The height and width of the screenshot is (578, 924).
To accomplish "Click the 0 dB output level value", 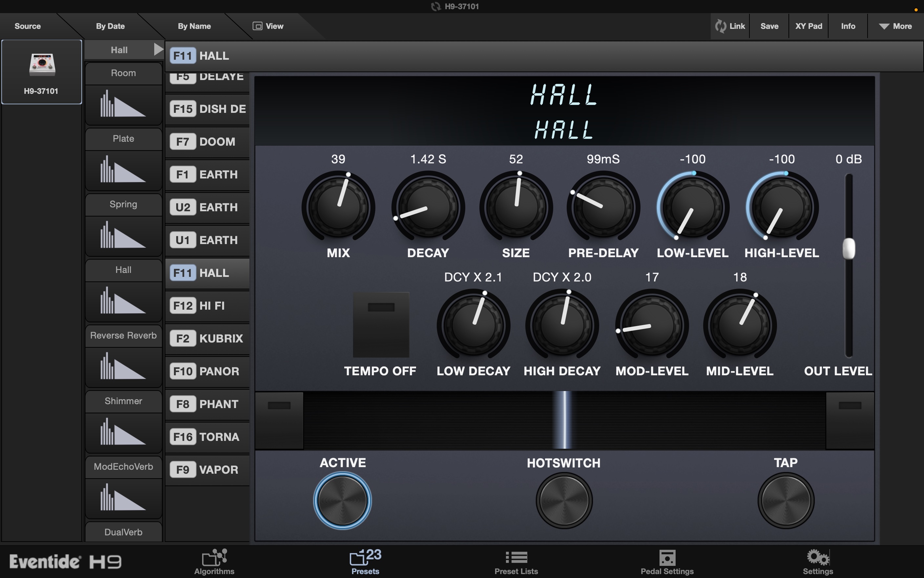I will [x=849, y=159].
